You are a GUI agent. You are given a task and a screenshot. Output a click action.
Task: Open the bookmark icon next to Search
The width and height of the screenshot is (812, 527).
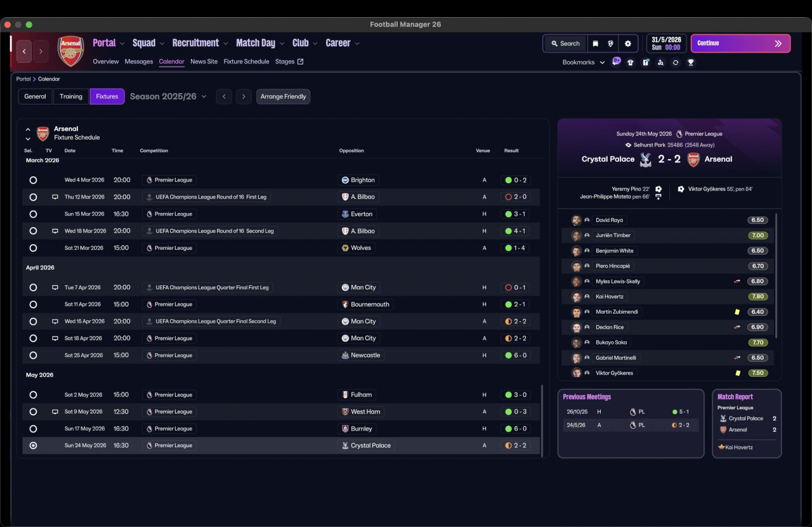pyautogui.click(x=596, y=44)
